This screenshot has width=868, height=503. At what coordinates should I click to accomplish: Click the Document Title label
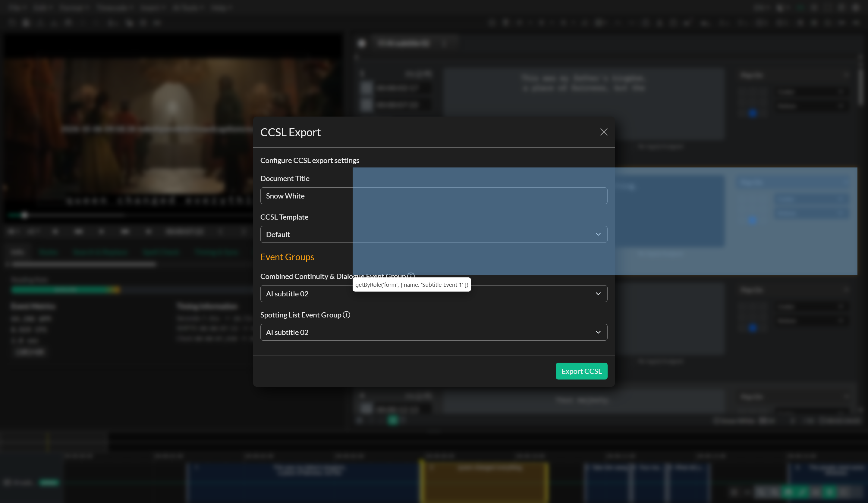click(x=285, y=178)
